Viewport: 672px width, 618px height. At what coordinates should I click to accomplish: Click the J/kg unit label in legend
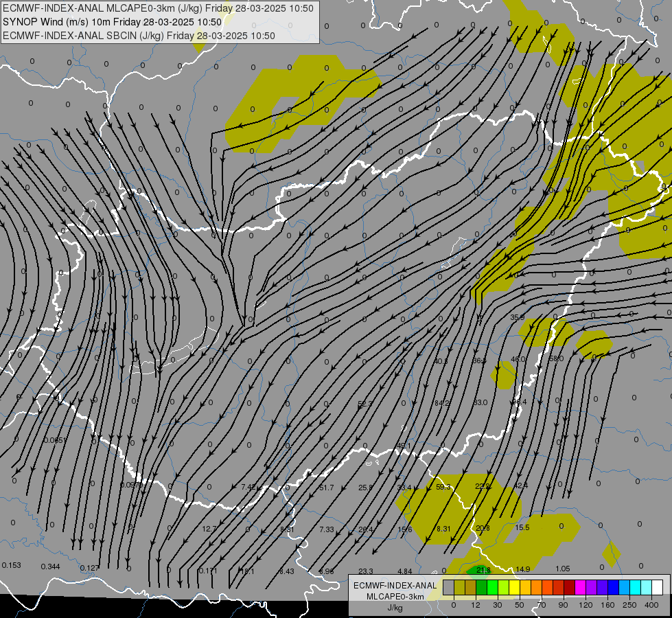click(395, 608)
